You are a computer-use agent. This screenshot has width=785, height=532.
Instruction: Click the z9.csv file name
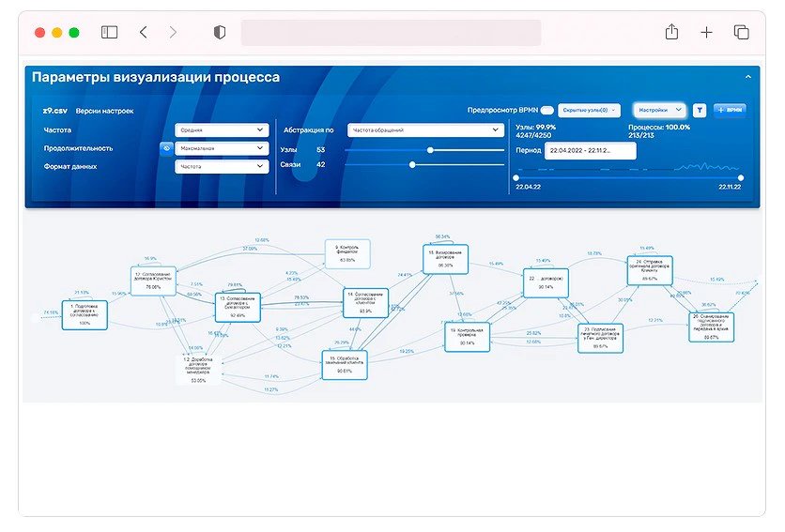[55, 111]
